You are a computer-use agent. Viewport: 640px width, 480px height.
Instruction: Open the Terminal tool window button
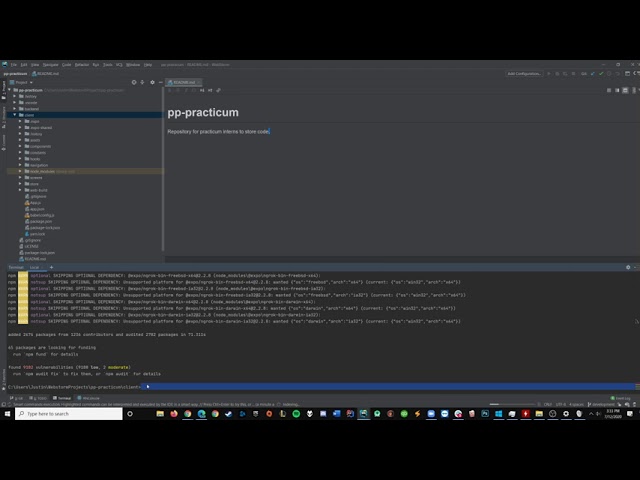(x=62, y=398)
